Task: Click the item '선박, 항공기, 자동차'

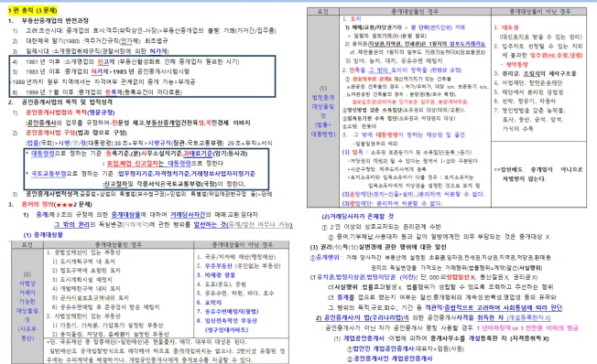Action: pyautogui.click(x=525, y=101)
